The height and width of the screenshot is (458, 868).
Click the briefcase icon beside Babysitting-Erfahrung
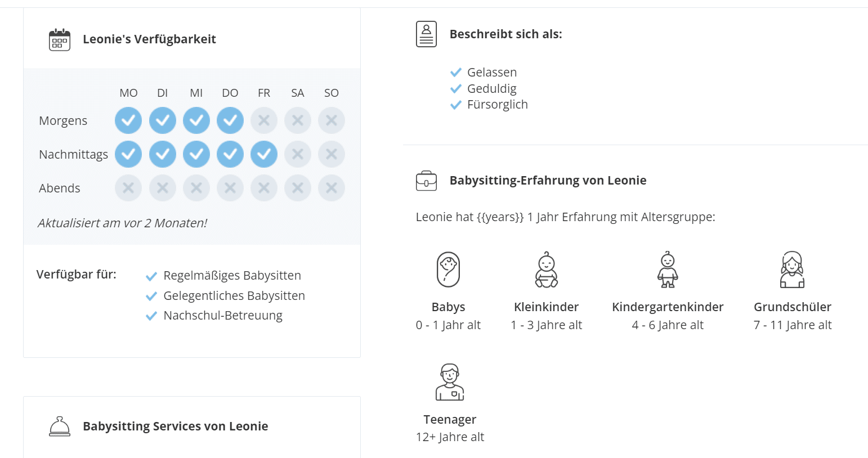(426, 181)
